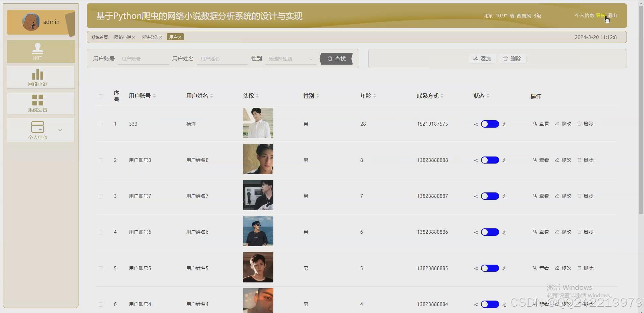Open the 用户 sidebar menu icon

(38, 48)
